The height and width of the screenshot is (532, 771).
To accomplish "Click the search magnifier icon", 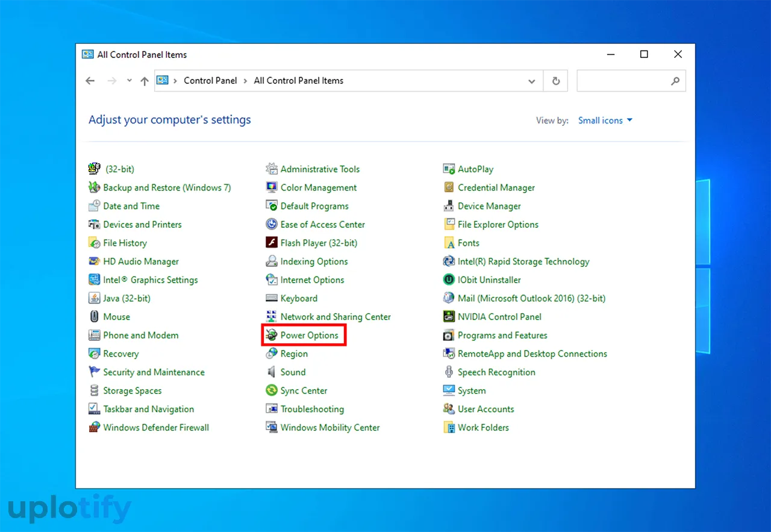I will (x=675, y=81).
